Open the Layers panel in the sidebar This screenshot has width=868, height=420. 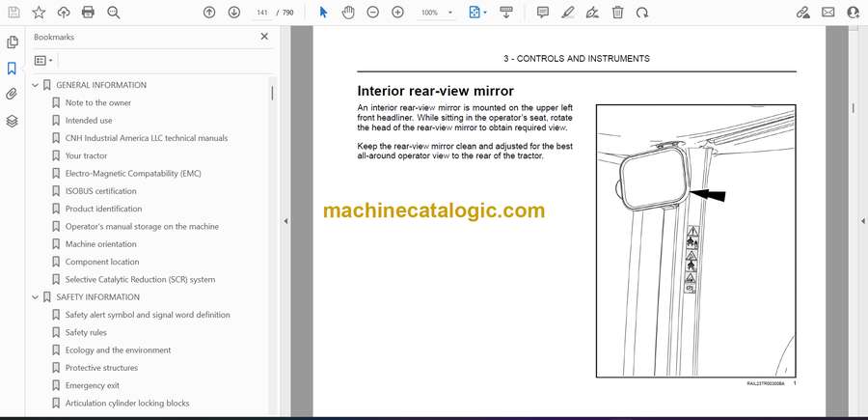[x=12, y=121]
